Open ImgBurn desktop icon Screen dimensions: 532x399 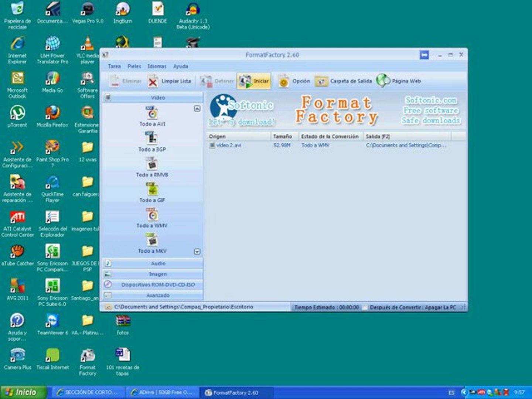tap(123, 13)
